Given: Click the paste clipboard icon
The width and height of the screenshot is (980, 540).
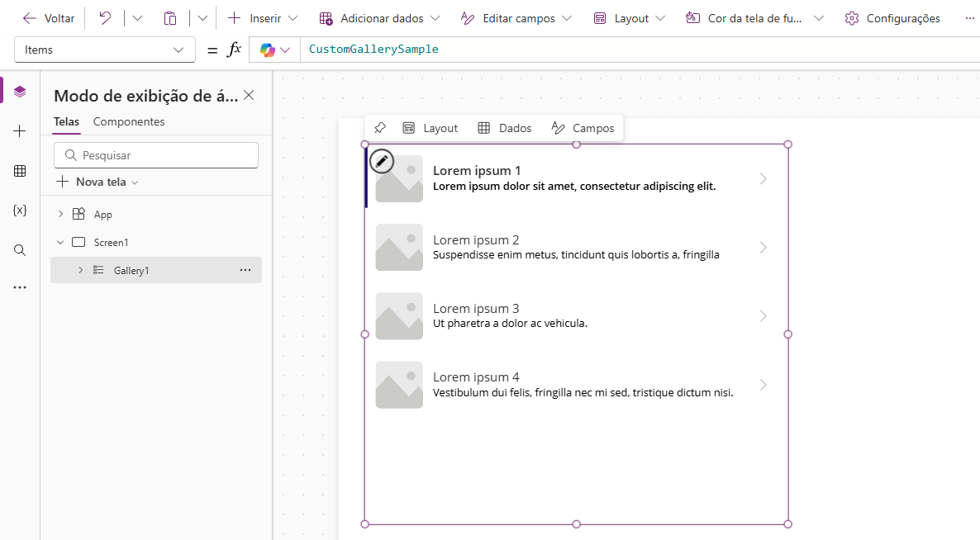Looking at the screenshot, I should [170, 18].
